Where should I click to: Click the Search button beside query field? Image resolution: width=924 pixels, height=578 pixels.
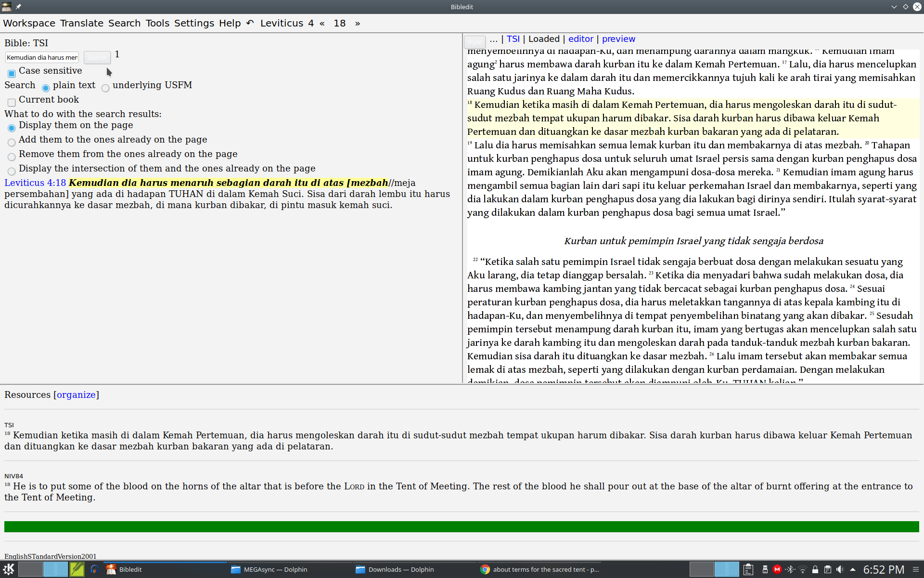tap(97, 57)
